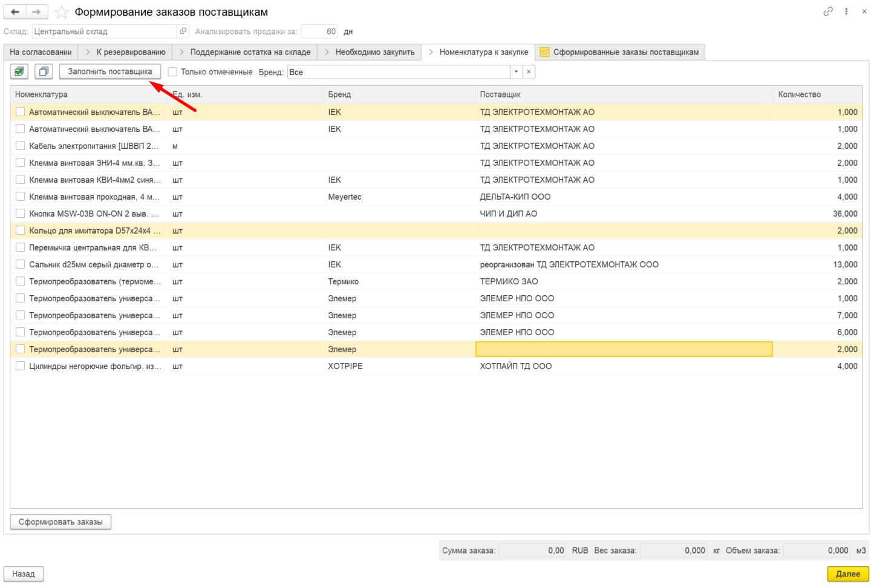Screen dimensions: 877x588
Task: Open the Центральный склад record via the open icon
Action: [x=183, y=31]
